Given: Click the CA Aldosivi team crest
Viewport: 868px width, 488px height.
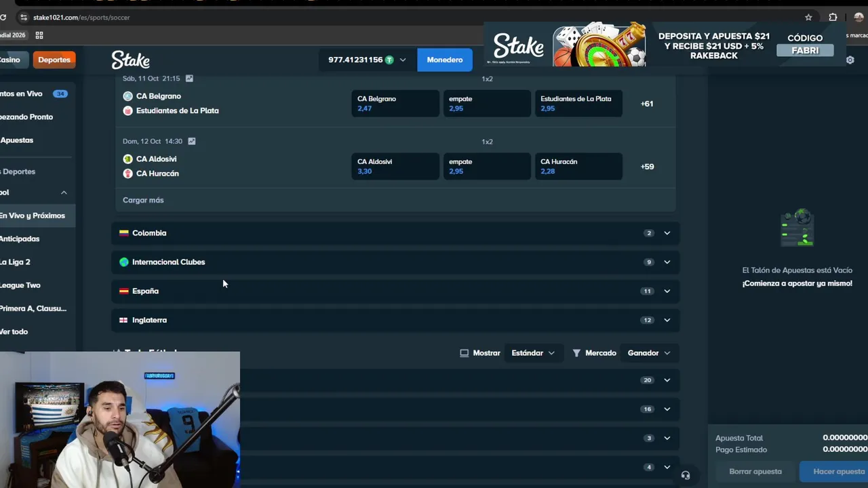Looking at the screenshot, I should (x=127, y=159).
